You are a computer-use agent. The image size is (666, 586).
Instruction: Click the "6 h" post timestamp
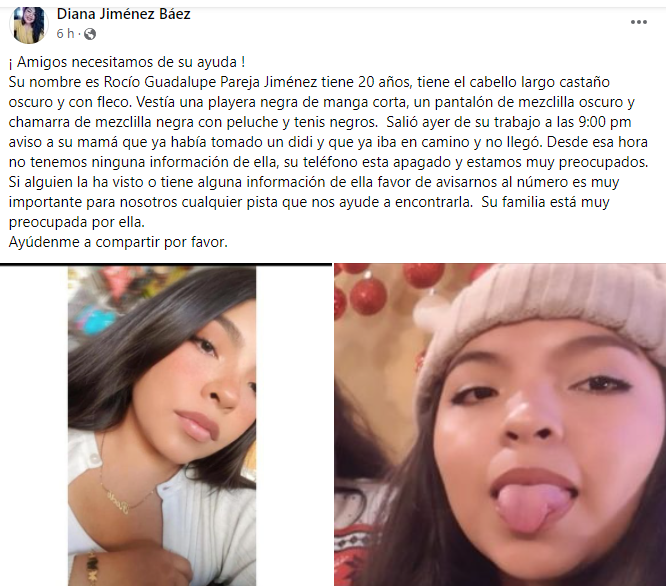[65, 34]
